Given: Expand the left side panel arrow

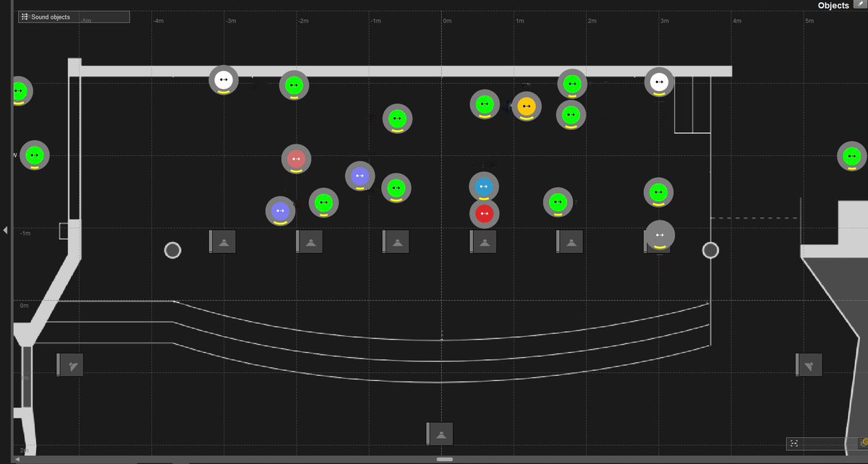Looking at the screenshot, I should point(6,230).
